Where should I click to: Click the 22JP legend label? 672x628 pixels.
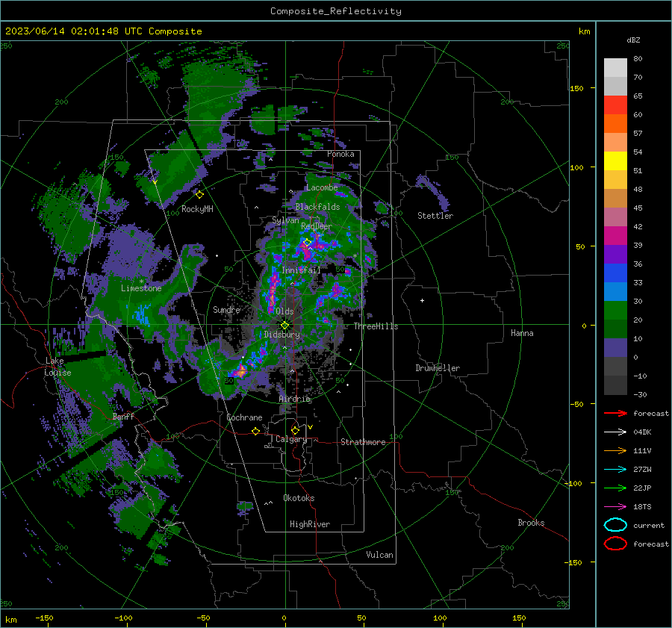click(x=642, y=488)
